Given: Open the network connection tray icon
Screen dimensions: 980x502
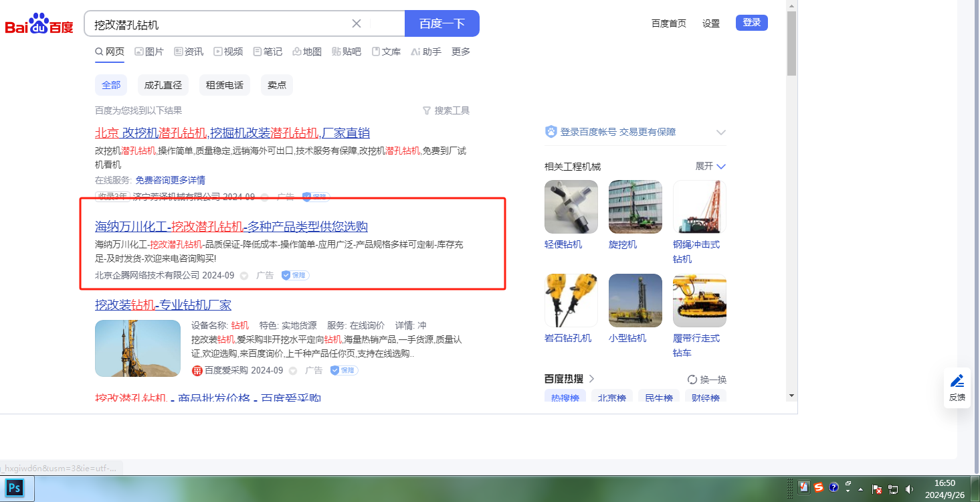Looking at the screenshot, I should coord(893,489).
